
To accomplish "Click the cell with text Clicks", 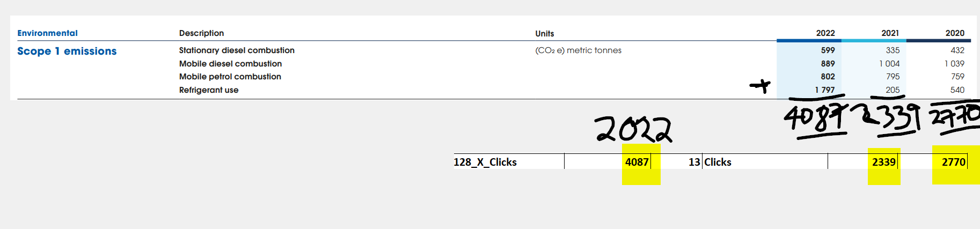I will pos(718,162).
